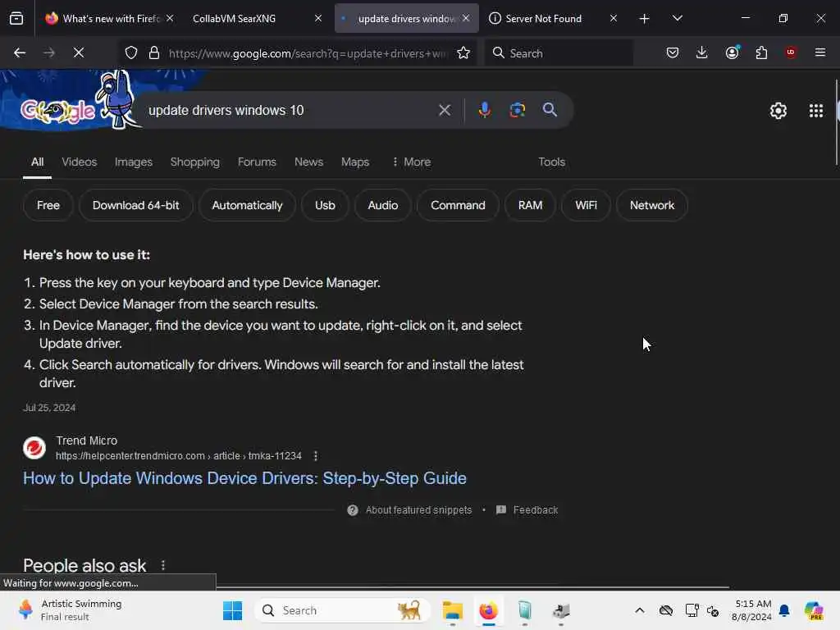
Task: Refine search with the Usb chip
Action: pyautogui.click(x=325, y=205)
